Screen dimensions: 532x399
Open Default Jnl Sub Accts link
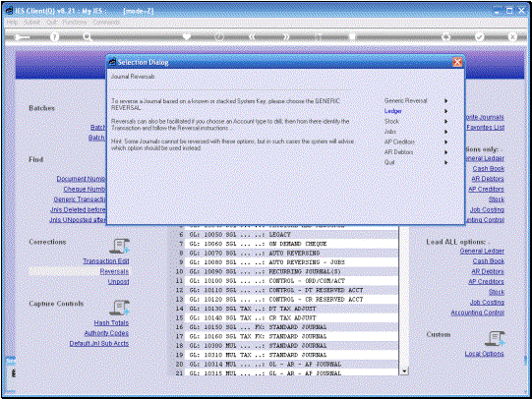pyautogui.click(x=99, y=343)
